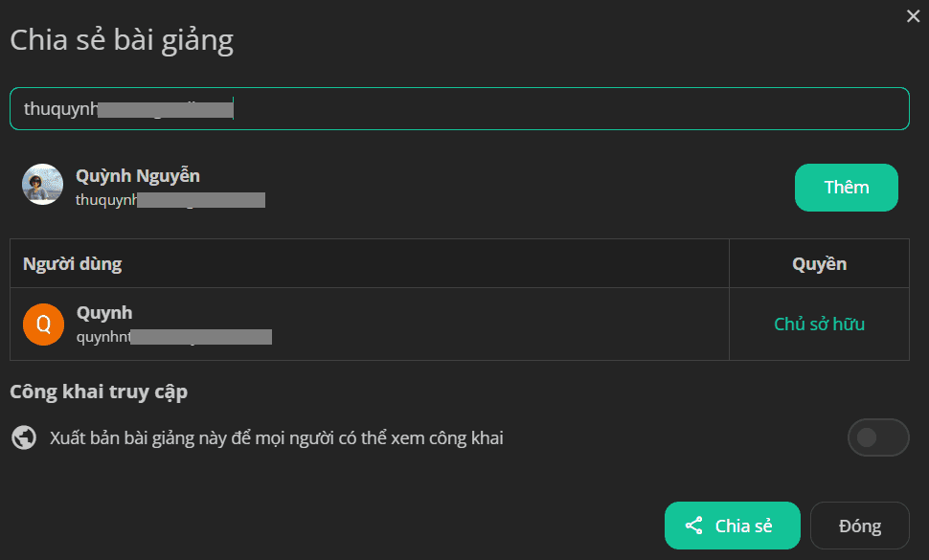The height and width of the screenshot is (560, 929).
Task: Click the quynhnt email under Quynh
Action: point(173,337)
